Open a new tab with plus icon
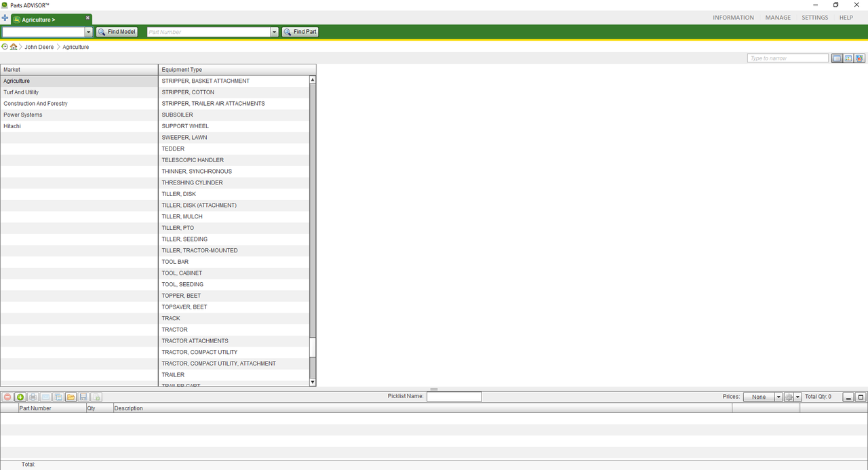The height and width of the screenshot is (470, 868). coord(5,18)
